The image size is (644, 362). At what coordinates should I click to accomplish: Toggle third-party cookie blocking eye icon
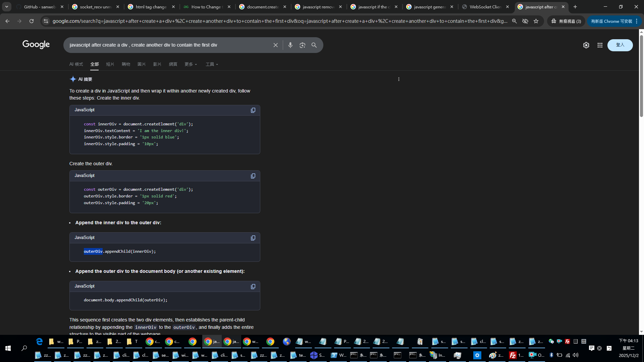[525, 21]
